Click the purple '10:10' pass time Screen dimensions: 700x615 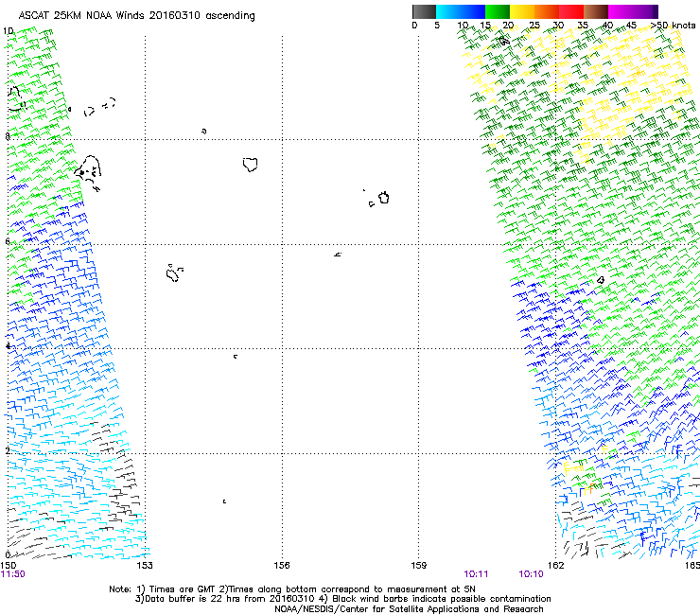point(532,574)
